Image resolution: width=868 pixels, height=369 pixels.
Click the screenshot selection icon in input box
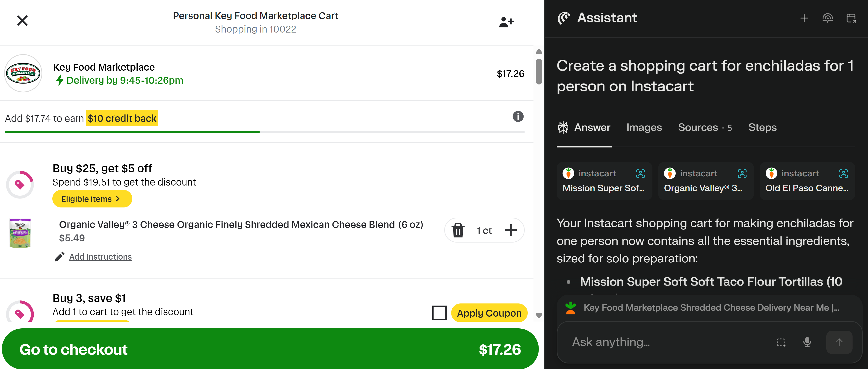point(781,342)
